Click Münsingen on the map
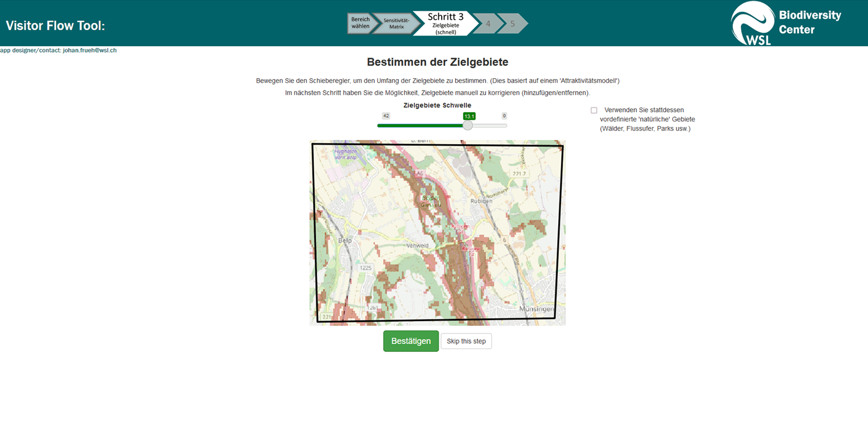The height and width of the screenshot is (430, 868). [x=536, y=309]
